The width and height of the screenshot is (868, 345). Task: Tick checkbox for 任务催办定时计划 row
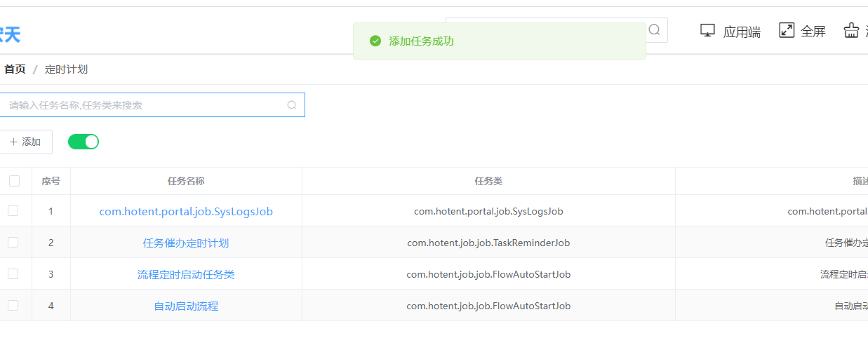tap(13, 242)
